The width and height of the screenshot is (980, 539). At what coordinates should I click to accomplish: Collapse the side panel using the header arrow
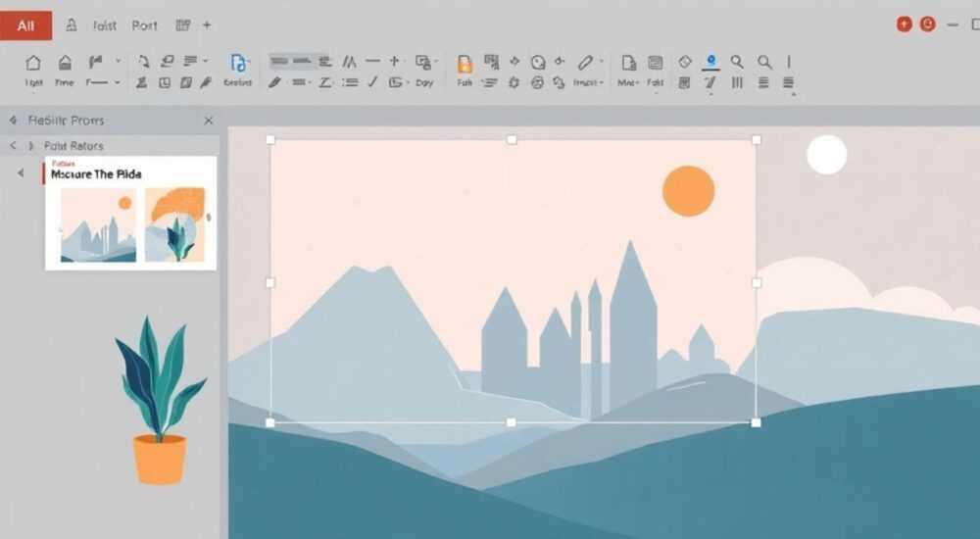13,121
